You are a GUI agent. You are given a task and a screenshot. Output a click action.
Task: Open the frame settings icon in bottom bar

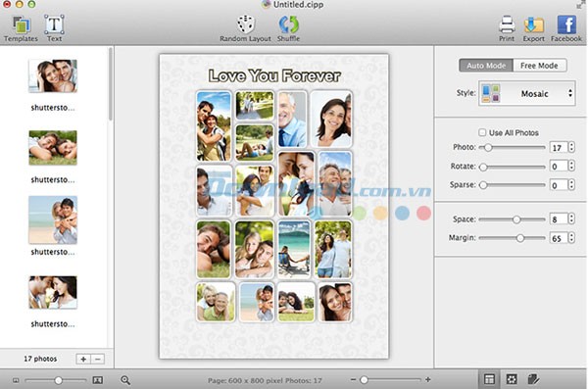pyautogui.click(x=512, y=379)
